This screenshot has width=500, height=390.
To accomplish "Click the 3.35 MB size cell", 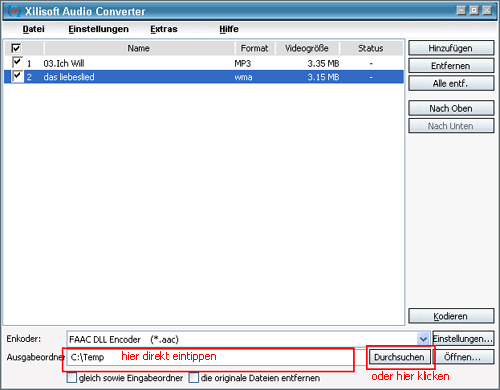I will (323, 63).
